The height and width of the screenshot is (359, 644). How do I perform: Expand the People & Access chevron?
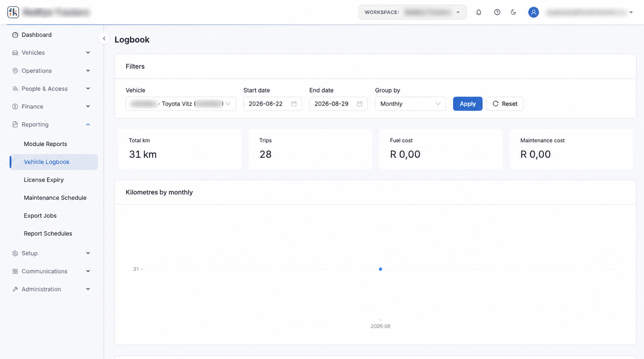pos(88,89)
